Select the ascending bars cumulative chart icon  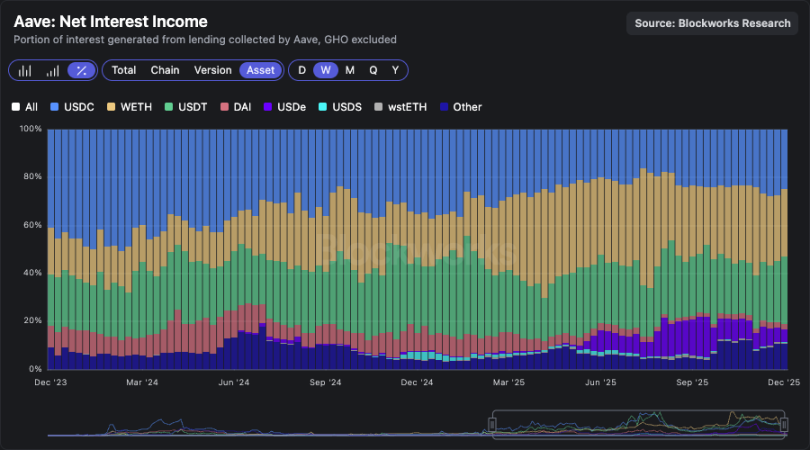tap(53, 70)
